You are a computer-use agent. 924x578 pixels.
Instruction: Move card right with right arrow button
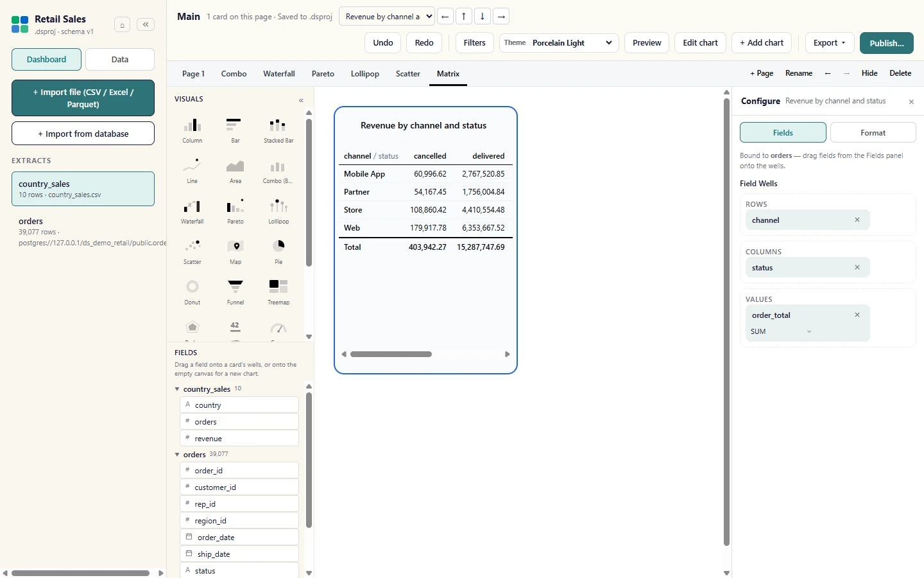coord(501,17)
